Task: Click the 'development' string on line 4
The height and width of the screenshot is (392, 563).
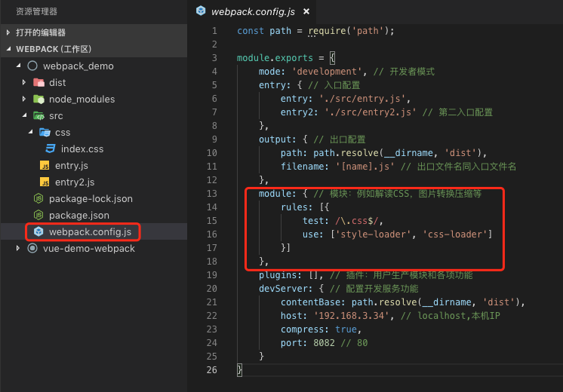Action: tap(327, 72)
